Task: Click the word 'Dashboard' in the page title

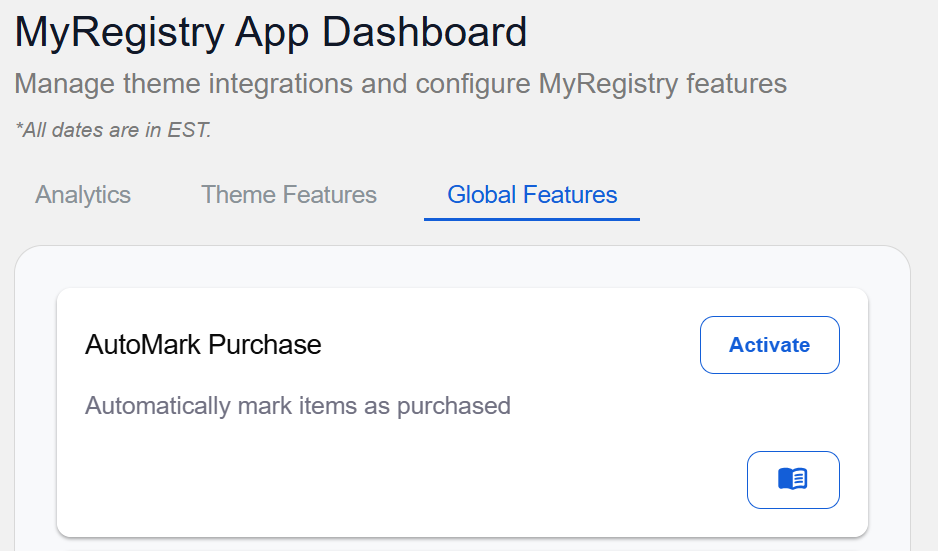Action: [425, 32]
